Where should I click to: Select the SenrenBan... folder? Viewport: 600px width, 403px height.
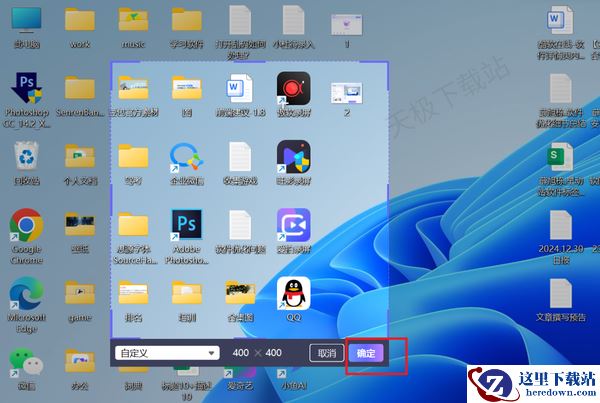[x=80, y=88]
